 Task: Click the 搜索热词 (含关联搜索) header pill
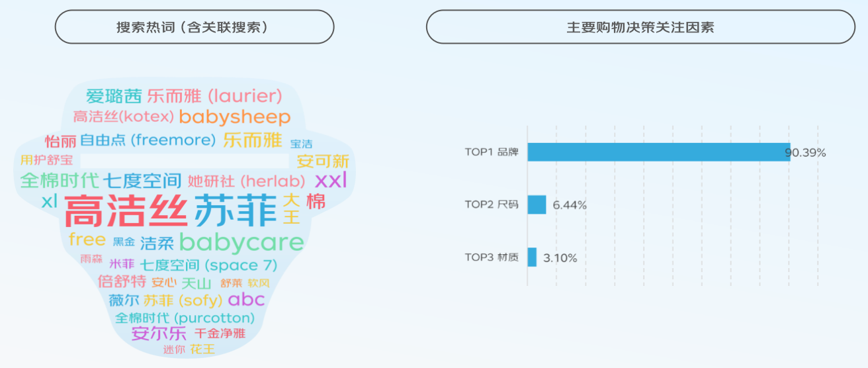click(x=195, y=27)
